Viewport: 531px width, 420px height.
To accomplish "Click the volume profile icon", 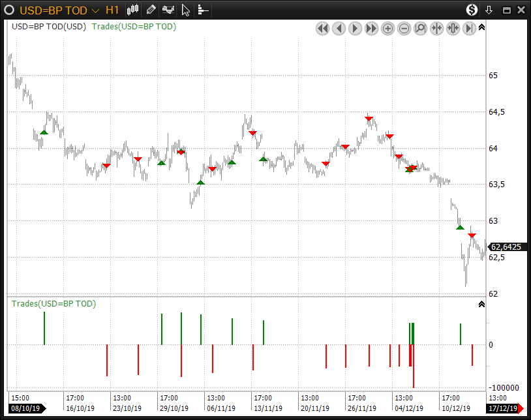I will pos(203,10).
